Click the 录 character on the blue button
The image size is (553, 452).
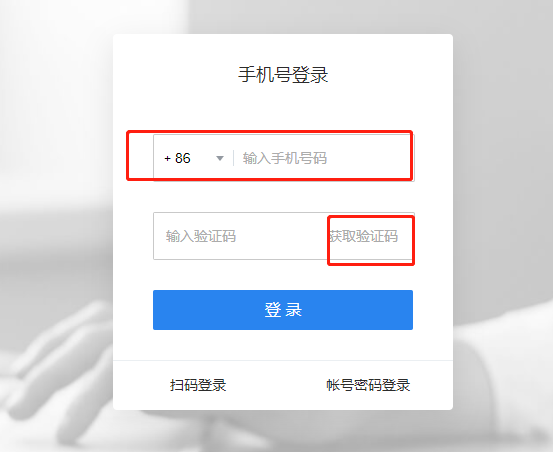pyautogui.click(x=294, y=310)
